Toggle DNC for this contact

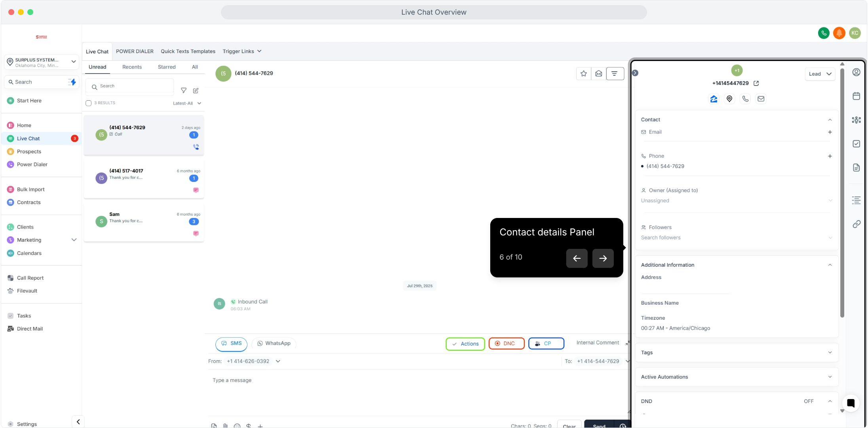click(506, 344)
